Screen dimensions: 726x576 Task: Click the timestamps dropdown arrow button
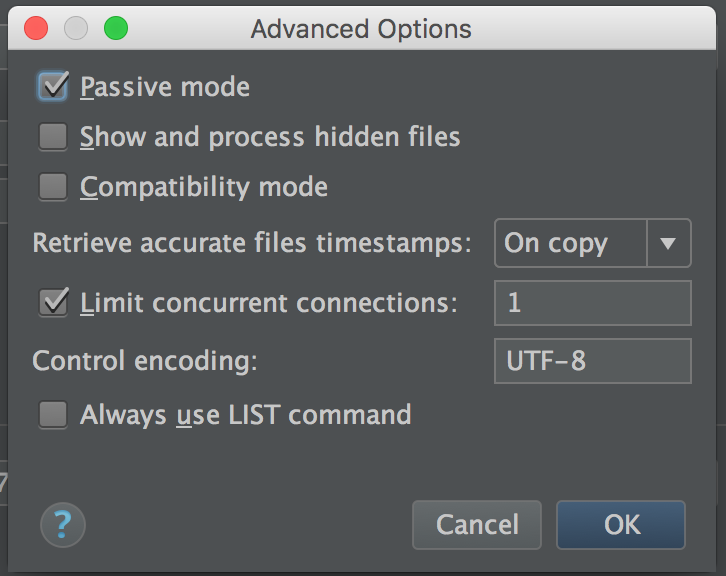click(x=669, y=243)
